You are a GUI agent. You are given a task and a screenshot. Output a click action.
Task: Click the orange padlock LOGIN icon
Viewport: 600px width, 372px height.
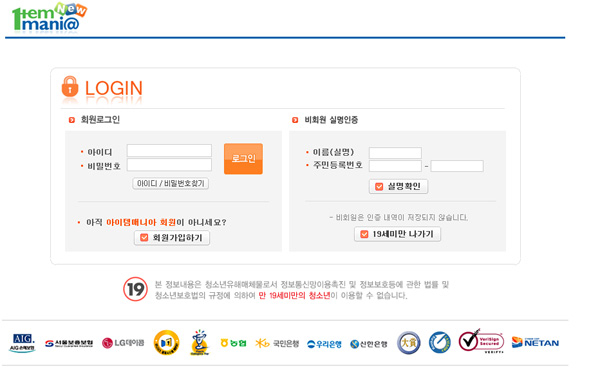(x=70, y=86)
